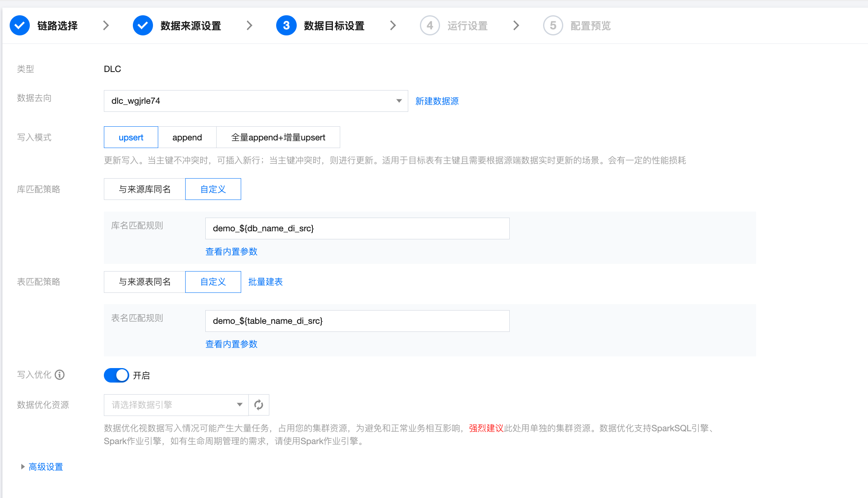Select the upsert write mode

131,138
